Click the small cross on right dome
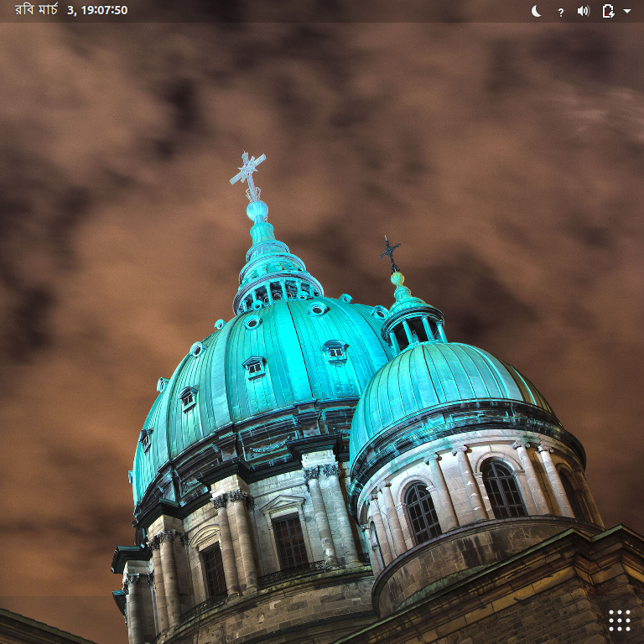644x644 pixels. 389,251
